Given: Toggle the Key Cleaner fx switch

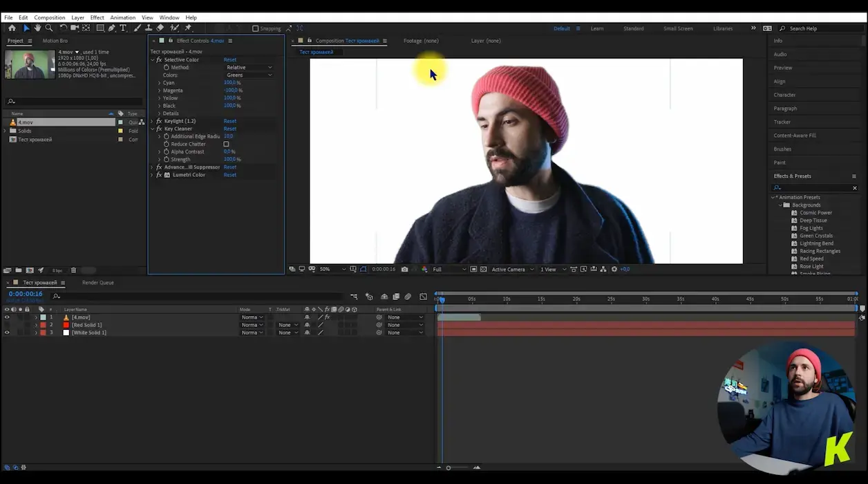Looking at the screenshot, I should 159,129.
